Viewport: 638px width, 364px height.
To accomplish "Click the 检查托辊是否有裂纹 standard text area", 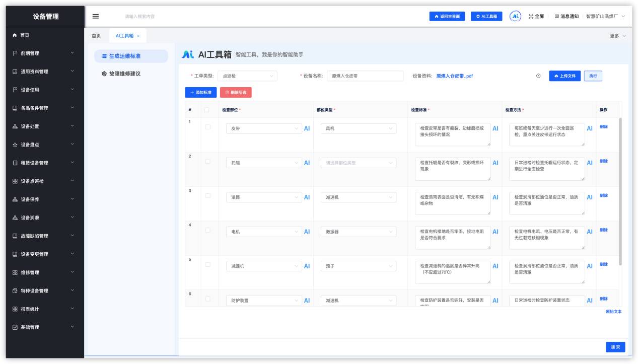I will pos(453,169).
